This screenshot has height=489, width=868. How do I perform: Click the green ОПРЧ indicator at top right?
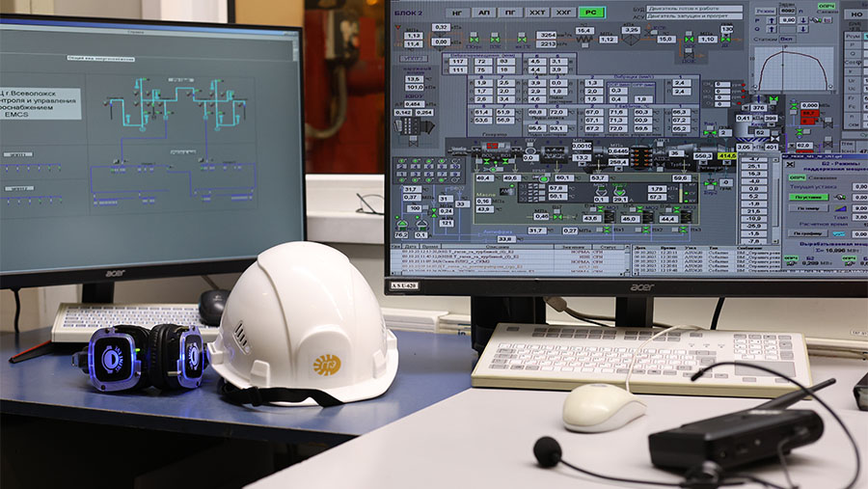click(826, 6)
